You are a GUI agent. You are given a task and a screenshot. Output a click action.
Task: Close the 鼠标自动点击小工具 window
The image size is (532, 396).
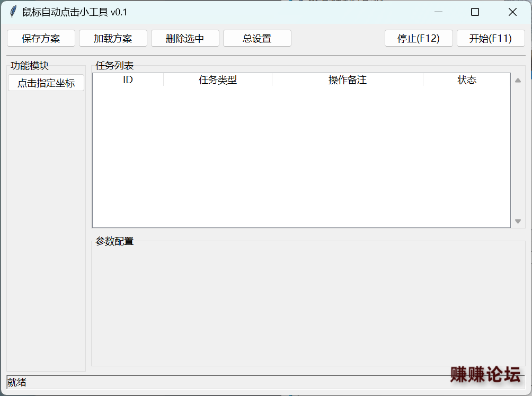click(x=512, y=12)
